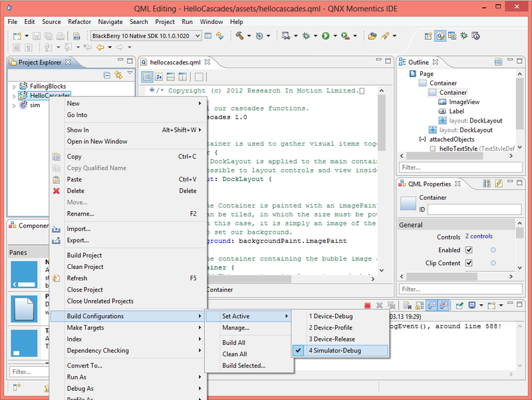Click Build All in submenu

(234, 343)
